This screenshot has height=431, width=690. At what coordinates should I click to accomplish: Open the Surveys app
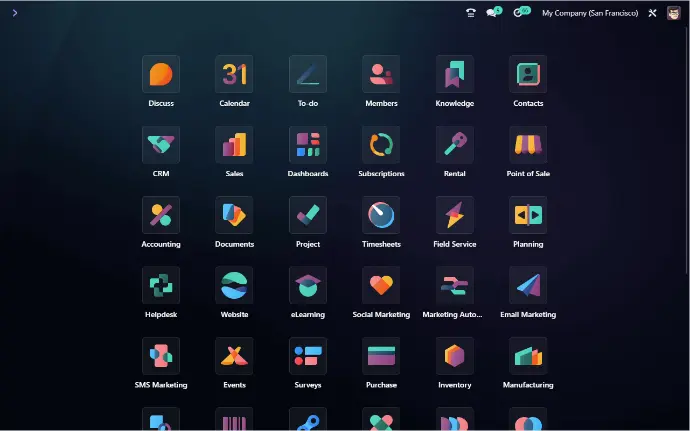[308, 356]
